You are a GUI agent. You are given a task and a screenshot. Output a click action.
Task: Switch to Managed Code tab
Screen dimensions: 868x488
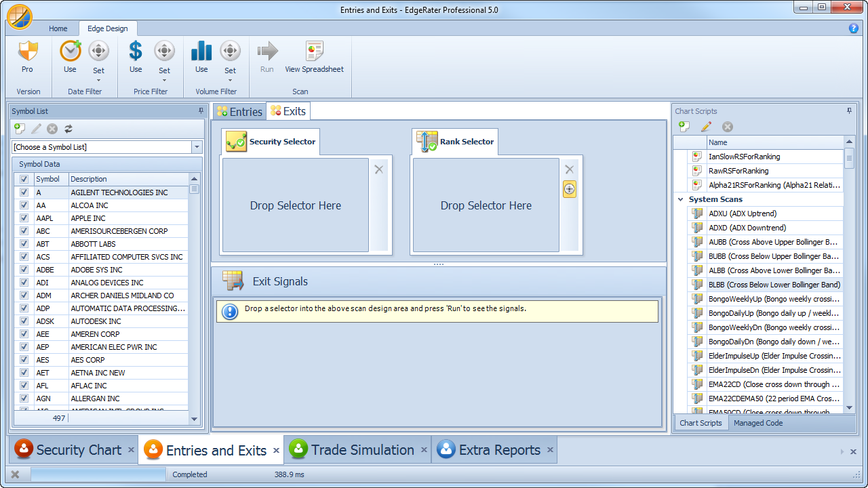758,423
